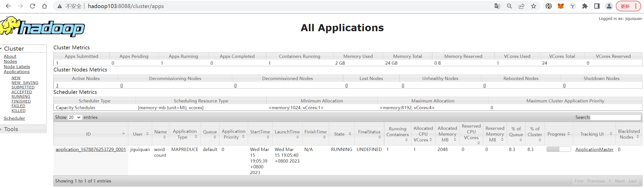Sort applications by Name column
Viewport: 644px width, 188px height.
pyautogui.click(x=165, y=137)
